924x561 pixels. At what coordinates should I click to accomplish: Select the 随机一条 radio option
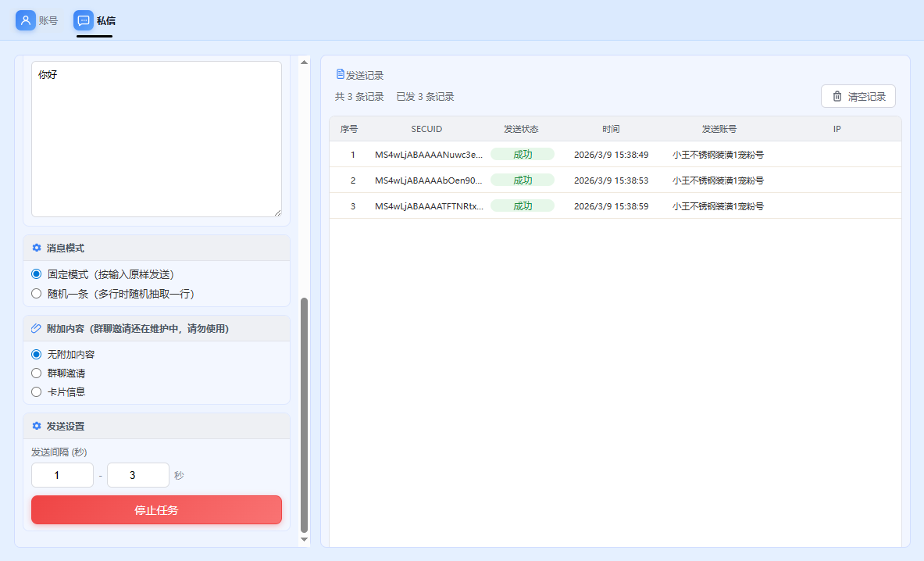(36, 294)
